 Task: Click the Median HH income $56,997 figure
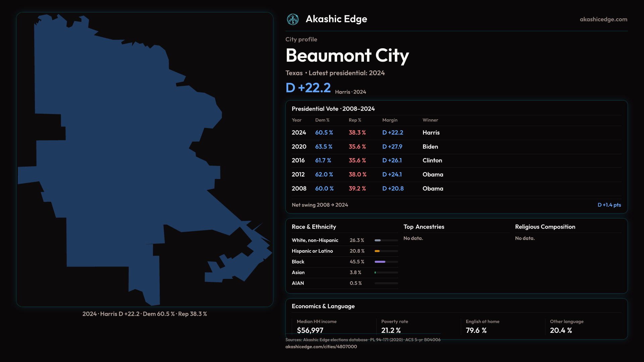310,330
